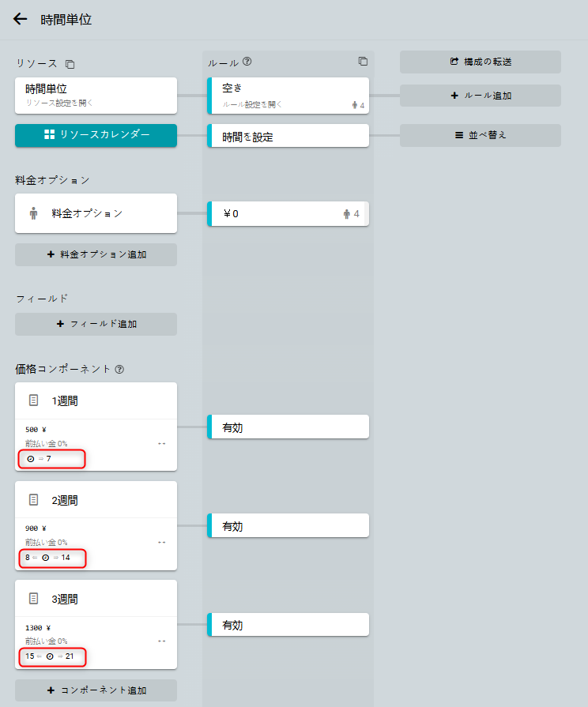Click document icon on 2週間 component
588x707 pixels.
(33, 500)
